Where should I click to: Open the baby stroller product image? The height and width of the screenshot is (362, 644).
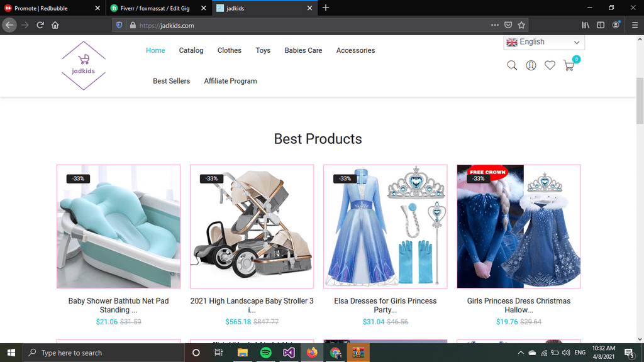252,226
